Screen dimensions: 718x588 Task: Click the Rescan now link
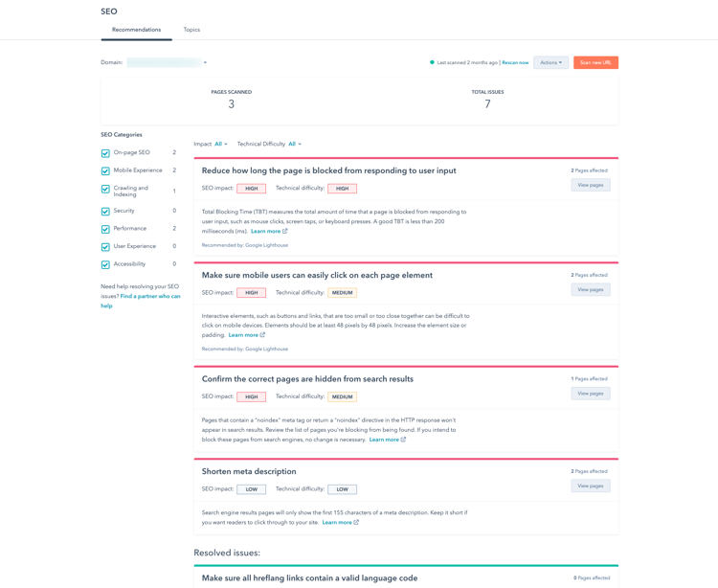click(x=515, y=63)
